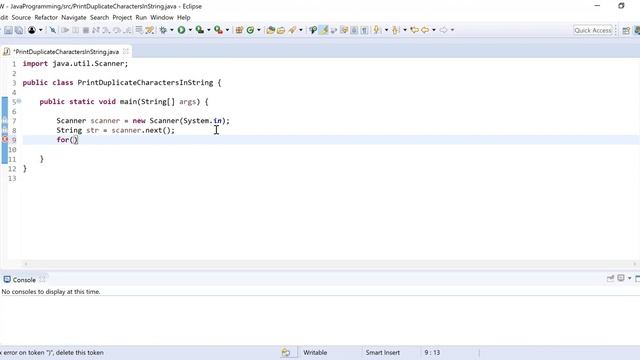Open the Search dropdown arrow
This screenshot has height=360, width=640.
(301, 30)
